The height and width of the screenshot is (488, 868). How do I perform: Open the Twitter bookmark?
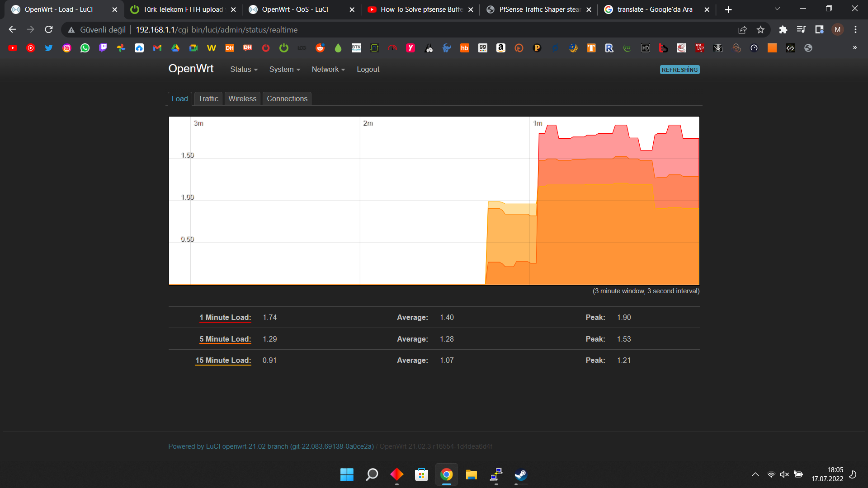49,48
